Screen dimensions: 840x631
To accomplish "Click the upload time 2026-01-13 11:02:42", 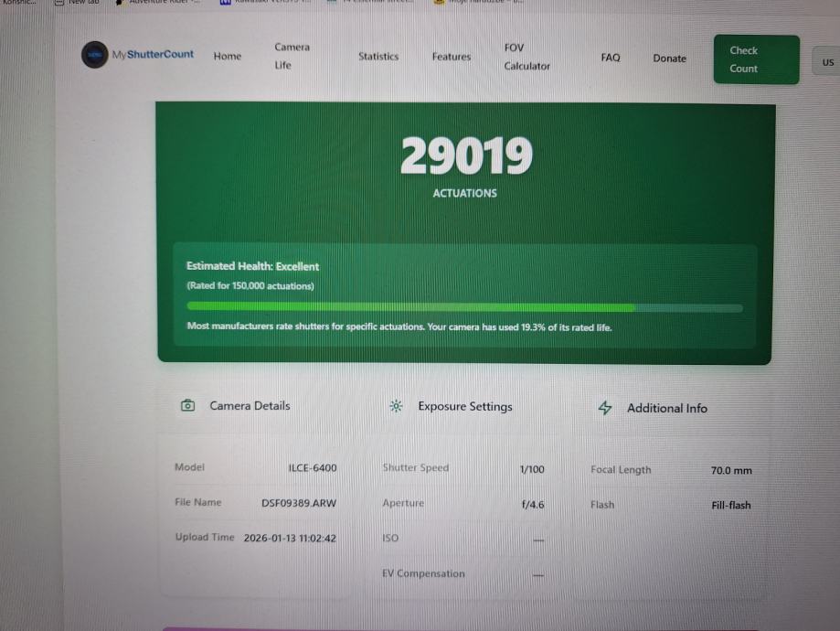I will click(290, 539).
